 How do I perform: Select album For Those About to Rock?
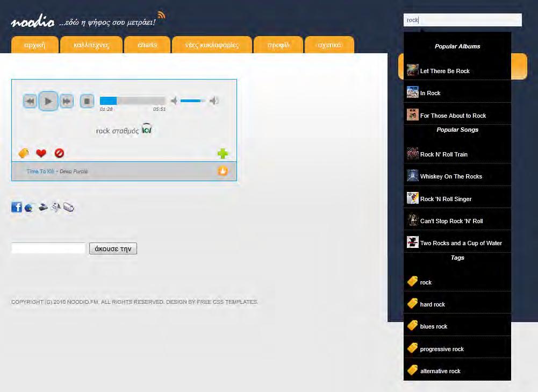(x=457, y=115)
